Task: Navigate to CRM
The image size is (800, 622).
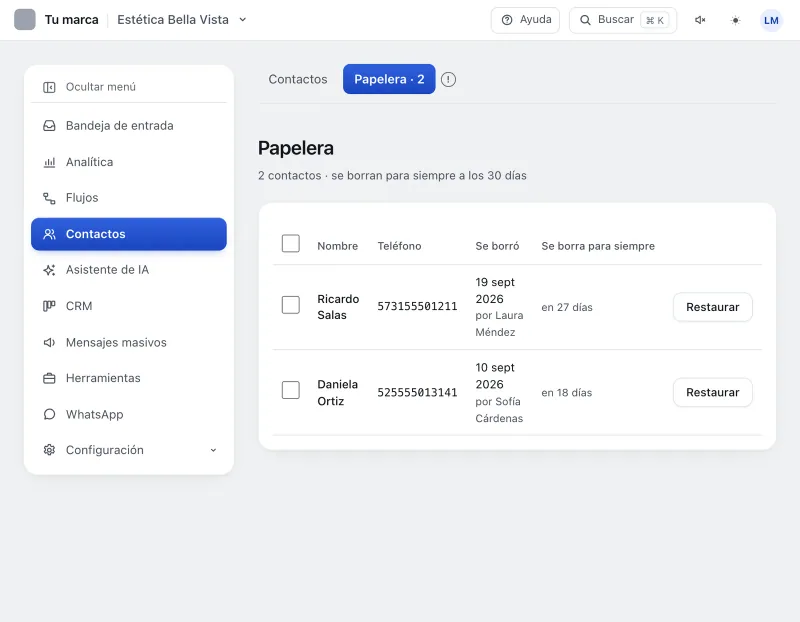Action: [129, 306]
